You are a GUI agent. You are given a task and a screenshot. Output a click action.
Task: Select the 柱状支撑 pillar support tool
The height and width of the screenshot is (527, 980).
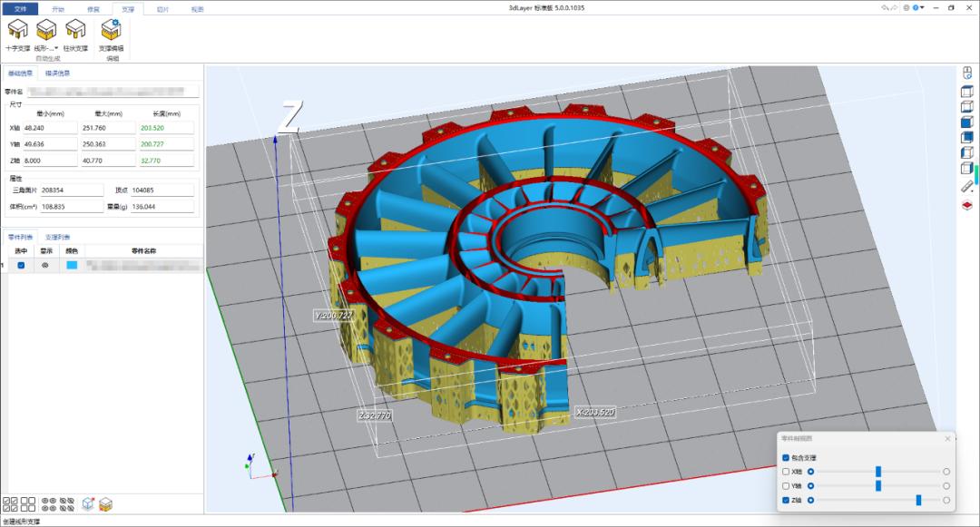point(75,30)
